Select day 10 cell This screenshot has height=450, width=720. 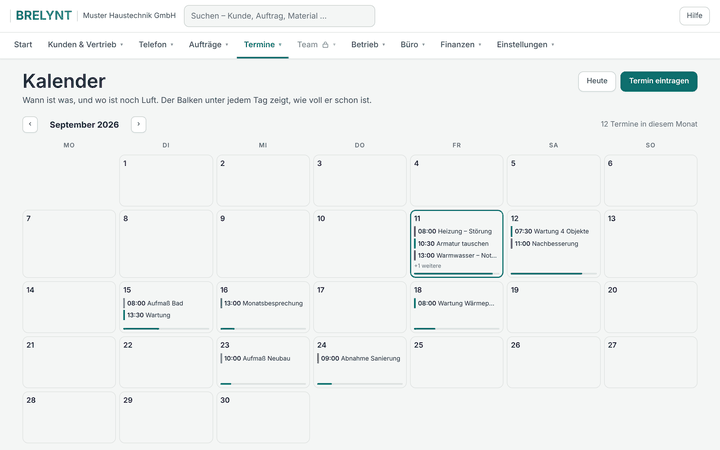pos(360,244)
